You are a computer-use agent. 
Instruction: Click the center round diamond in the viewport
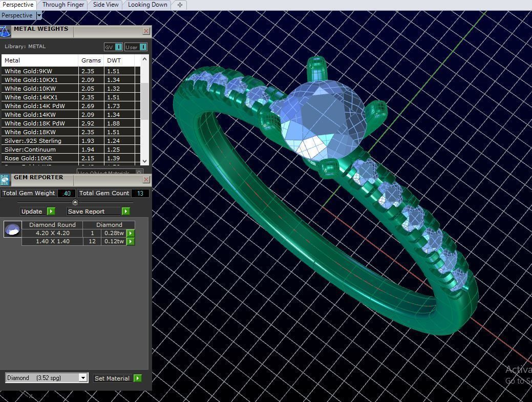pyautogui.click(x=323, y=120)
